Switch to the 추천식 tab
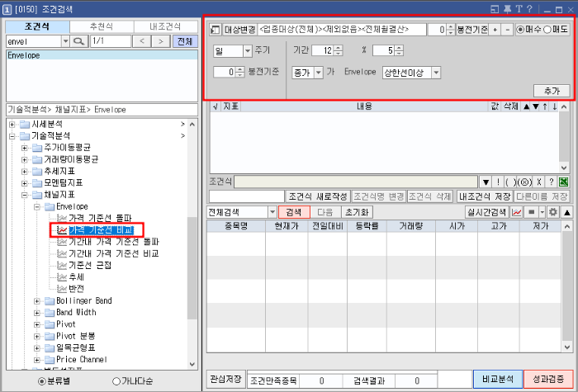Screen dimensions: 578x392 (x=102, y=27)
